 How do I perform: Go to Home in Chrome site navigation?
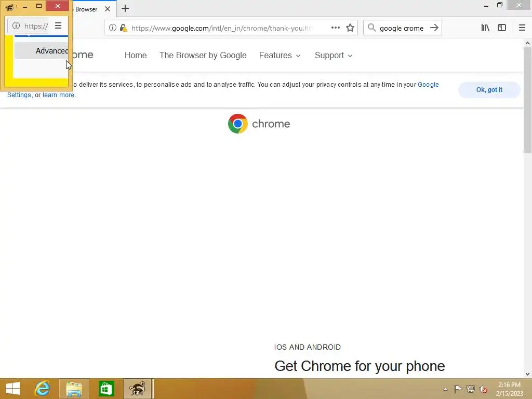(x=136, y=55)
